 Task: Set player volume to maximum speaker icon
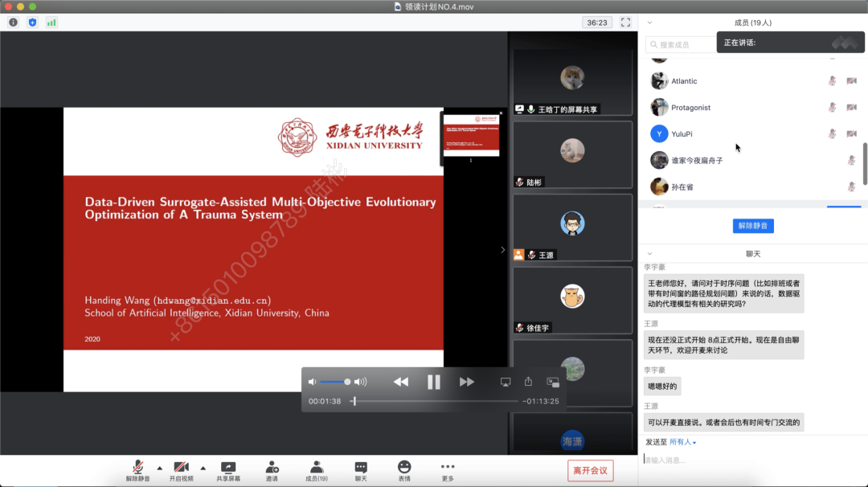360,382
